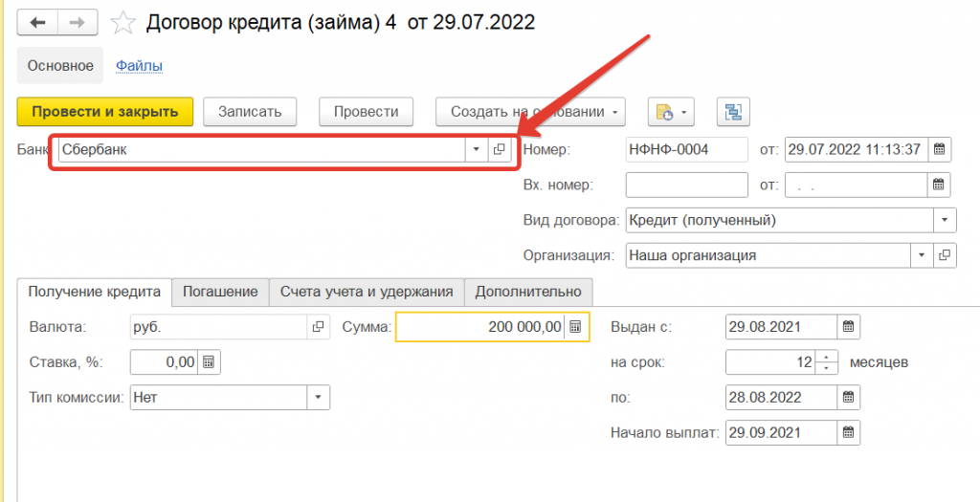Open calendar for Начало выплат date
Viewport: 980px width, 502px height.
pyautogui.click(x=848, y=433)
